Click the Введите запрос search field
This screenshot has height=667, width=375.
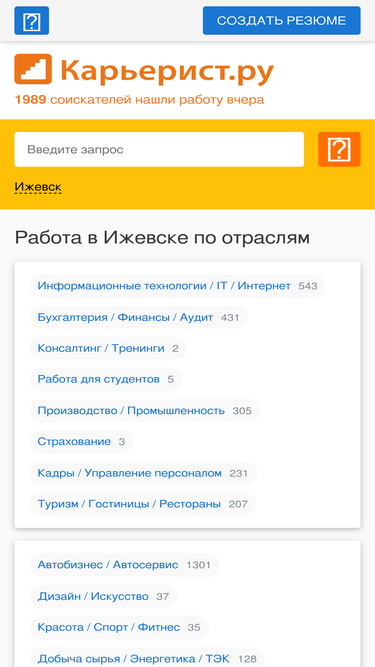(159, 149)
